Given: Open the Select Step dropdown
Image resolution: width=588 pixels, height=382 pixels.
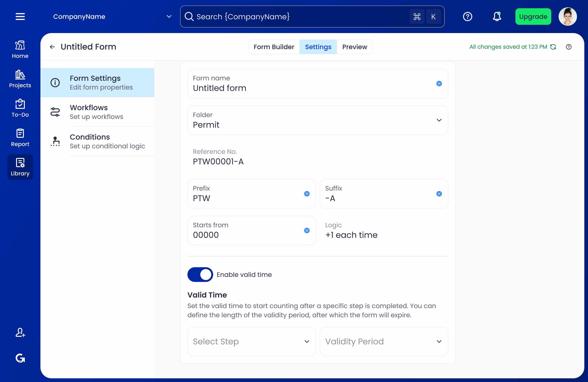Looking at the screenshot, I should point(252,341).
